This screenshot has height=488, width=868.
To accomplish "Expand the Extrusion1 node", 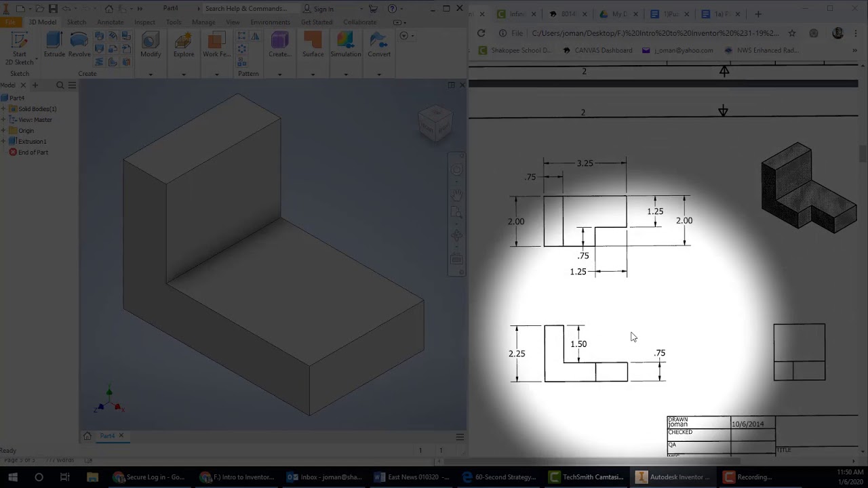I will point(3,142).
